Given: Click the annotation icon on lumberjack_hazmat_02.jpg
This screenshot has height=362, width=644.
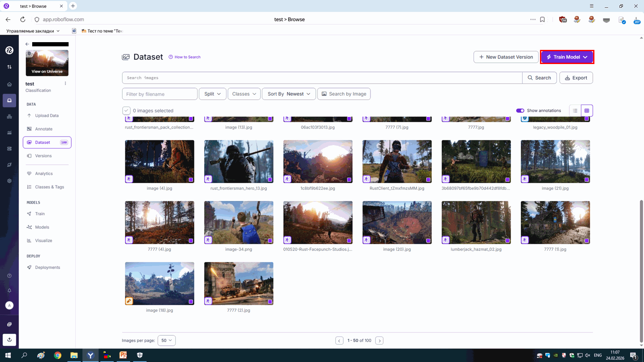Looking at the screenshot, I should [446, 240].
